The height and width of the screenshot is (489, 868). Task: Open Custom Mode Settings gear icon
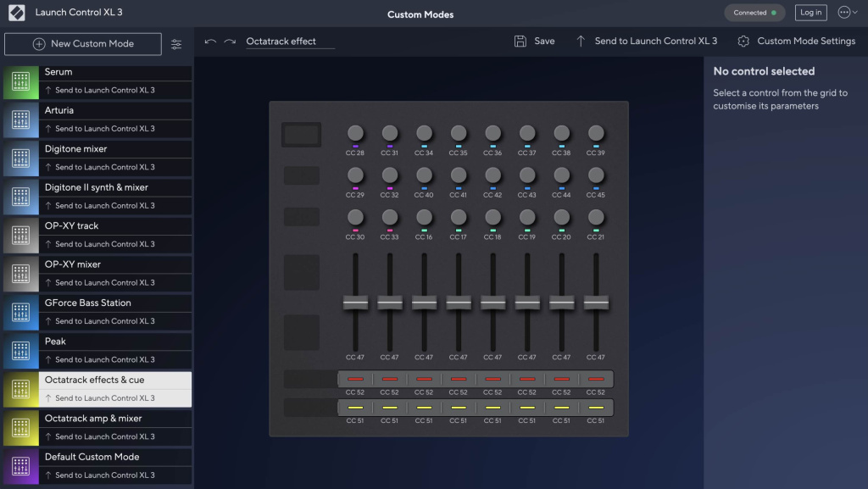(x=743, y=41)
